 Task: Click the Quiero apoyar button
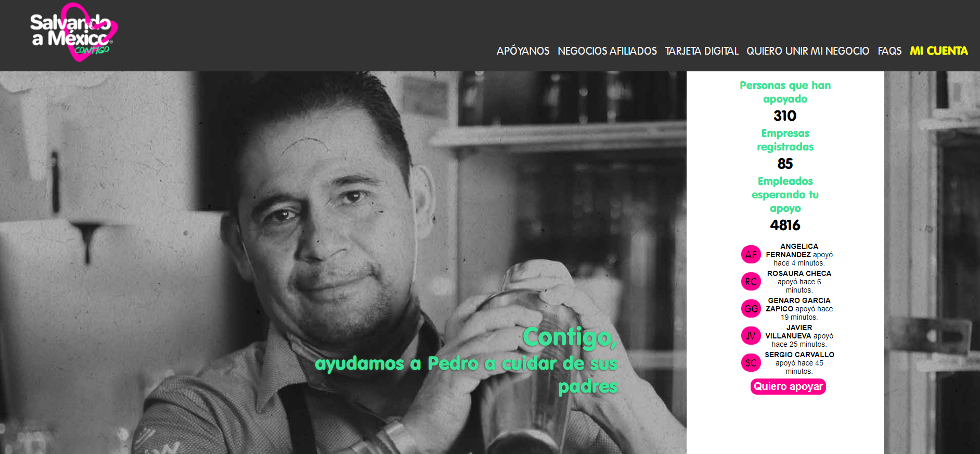click(788, 386)
